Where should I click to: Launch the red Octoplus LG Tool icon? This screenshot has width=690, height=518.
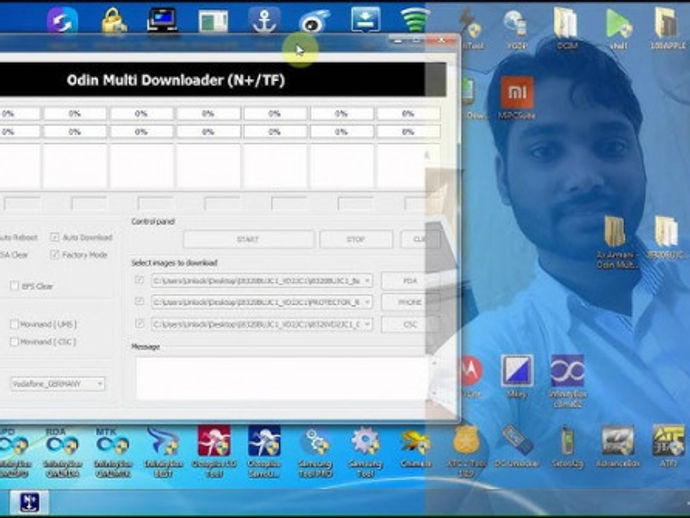[x=214, y=452]
